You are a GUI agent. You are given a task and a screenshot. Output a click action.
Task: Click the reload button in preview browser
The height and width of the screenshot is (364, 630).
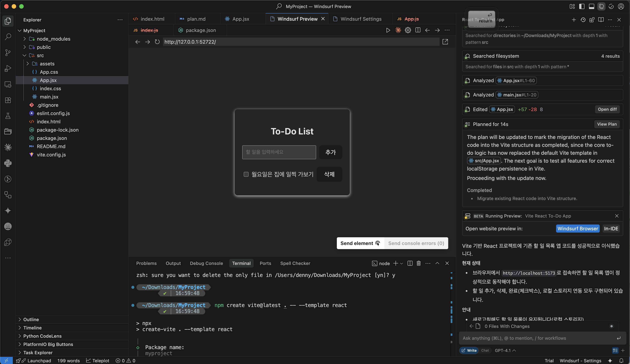(x=157, y=42)
